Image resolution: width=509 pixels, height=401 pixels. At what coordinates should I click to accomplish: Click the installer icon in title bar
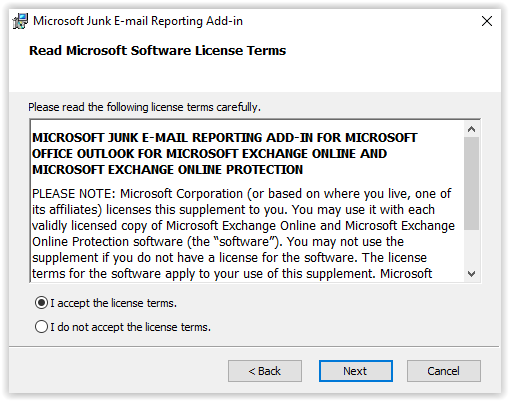point(20,21)
